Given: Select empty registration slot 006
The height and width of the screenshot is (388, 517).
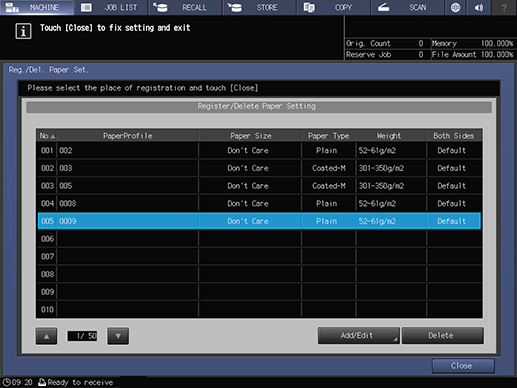Looking at the screenshot, I should [x=259, y=239].
